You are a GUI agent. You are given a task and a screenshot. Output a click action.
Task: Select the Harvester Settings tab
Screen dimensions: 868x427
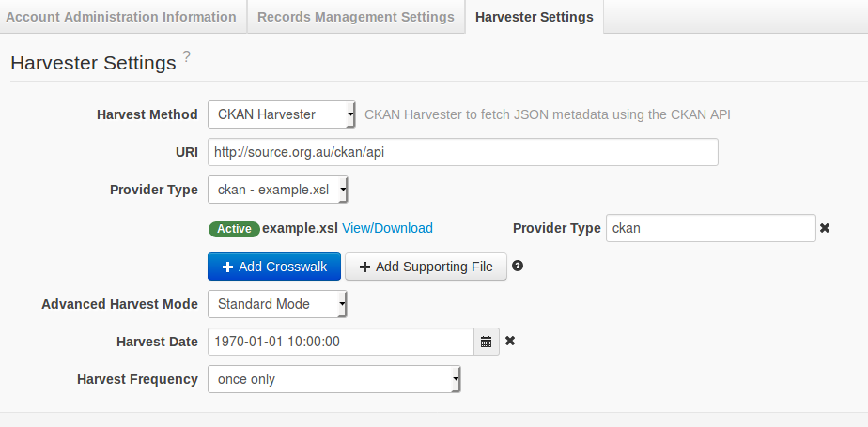(535, 17)
